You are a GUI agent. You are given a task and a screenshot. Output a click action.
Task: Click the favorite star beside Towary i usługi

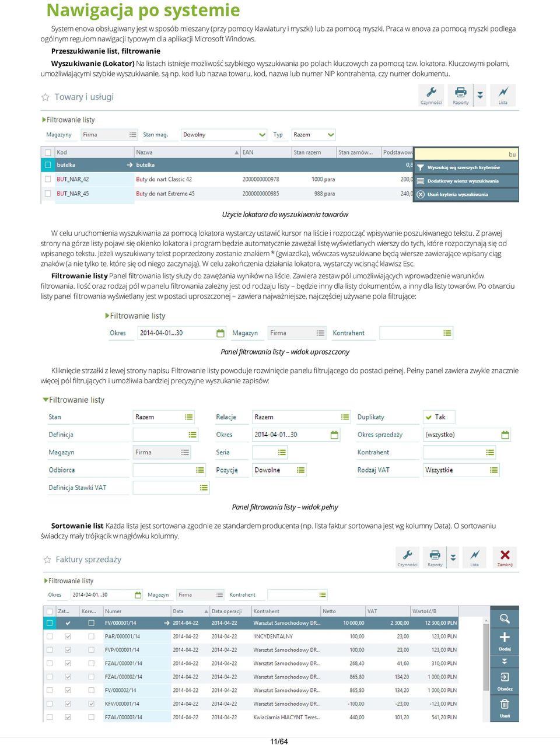45,97
